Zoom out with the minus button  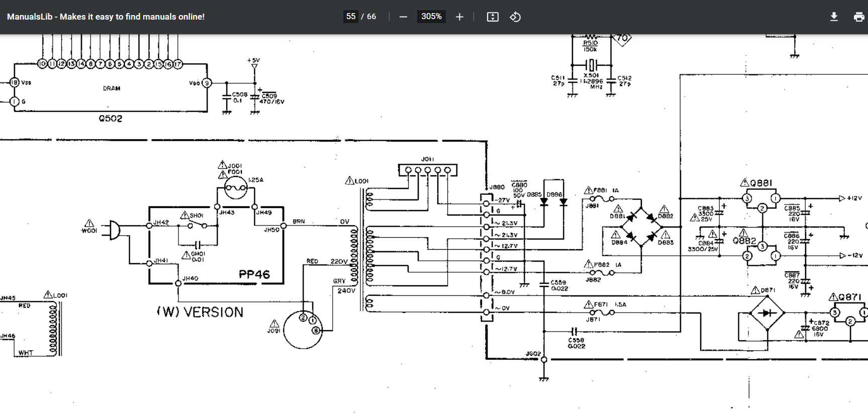coord(403,17)
